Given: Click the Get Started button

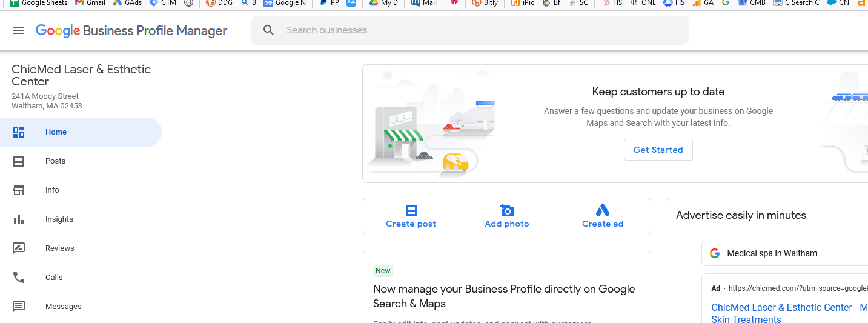Looking at the screenshot, I should [x=658, y=150].
